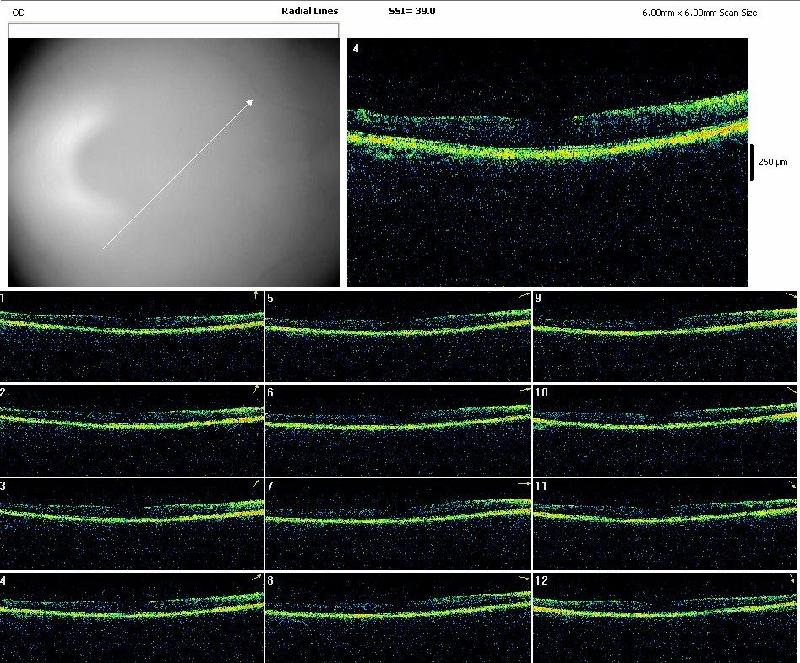This screenshot has width=800, height=663.
Task: Open radial scan thumbnail 8
Action: 398,615
